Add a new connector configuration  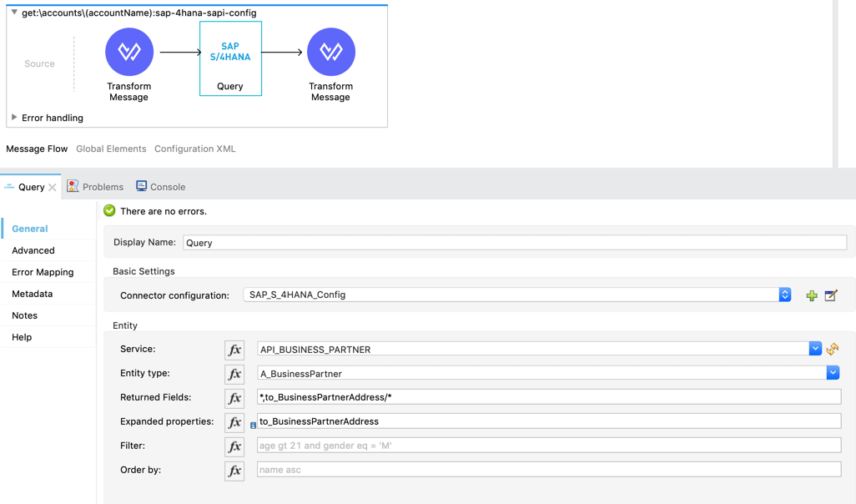pyautogui.click(x=812, y=295)
